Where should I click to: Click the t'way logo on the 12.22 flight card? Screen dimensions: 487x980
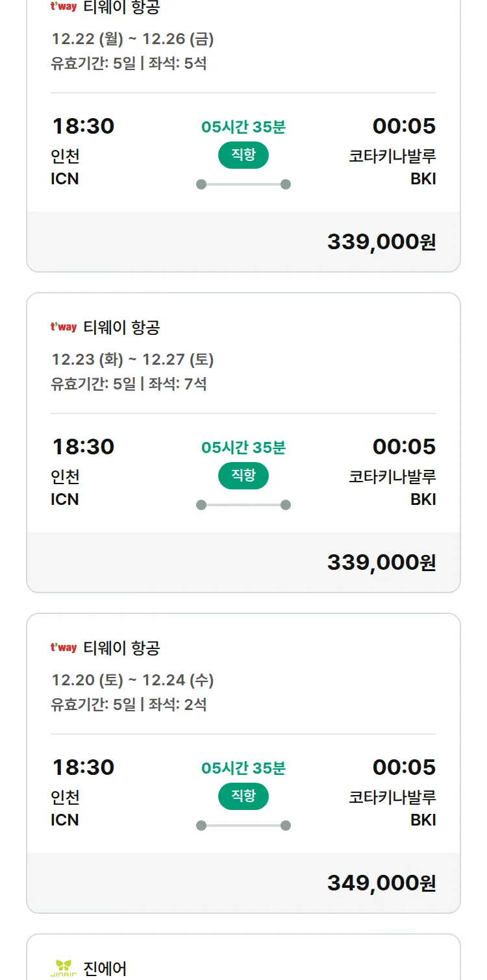point(64,6)
